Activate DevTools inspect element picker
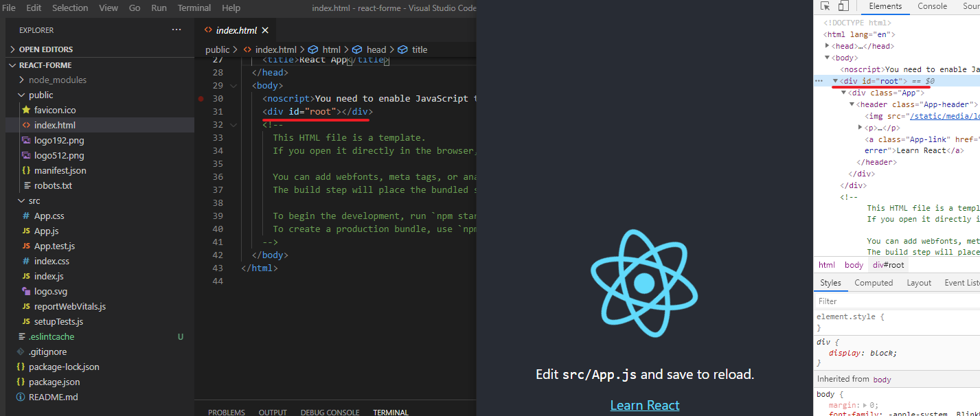 tap(826, 6)
